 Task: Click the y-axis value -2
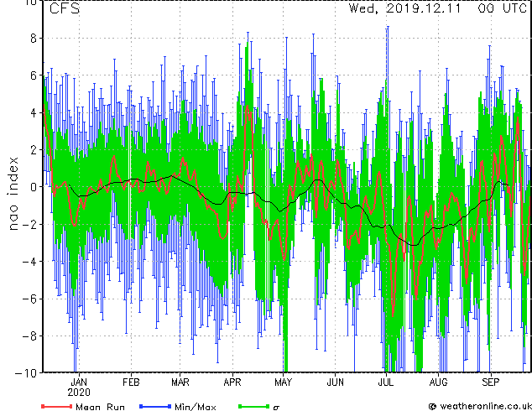coord(29,224)
